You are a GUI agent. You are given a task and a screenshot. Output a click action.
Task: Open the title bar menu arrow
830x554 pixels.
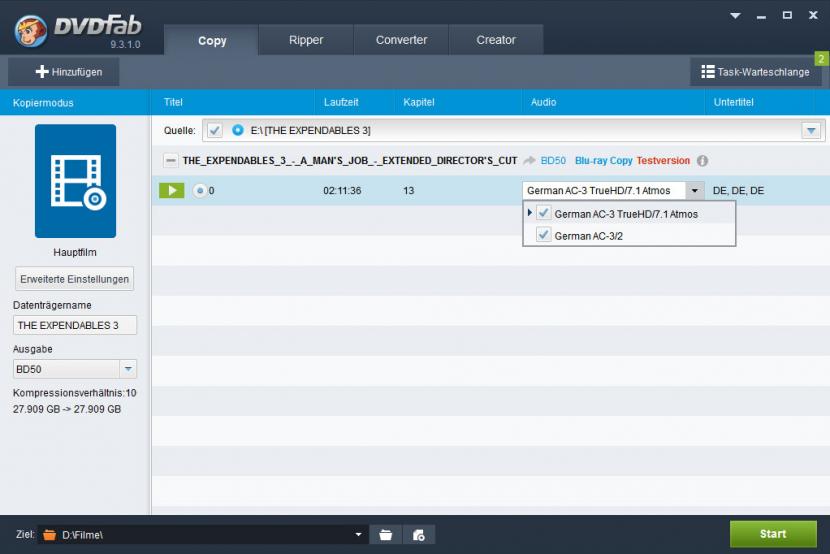pos(735,16)
